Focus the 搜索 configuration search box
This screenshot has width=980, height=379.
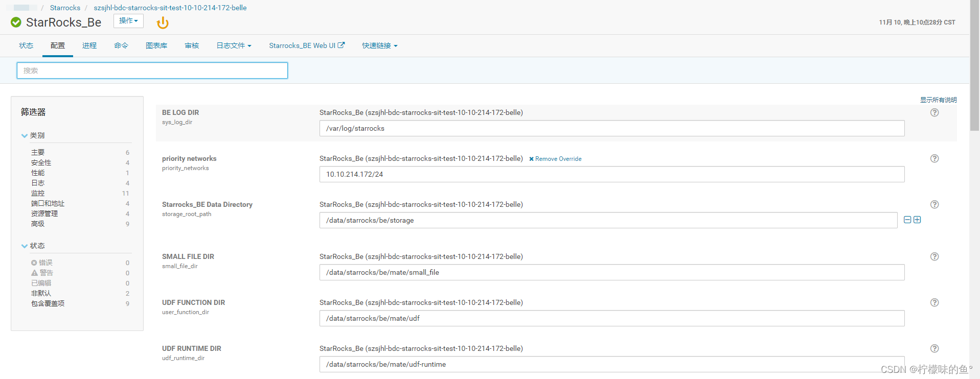click(152, 70)
